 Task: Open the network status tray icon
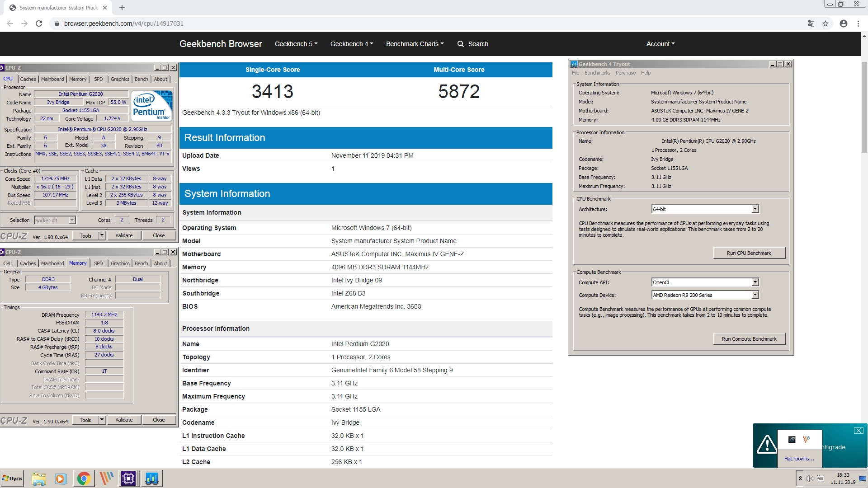(821, 479)
